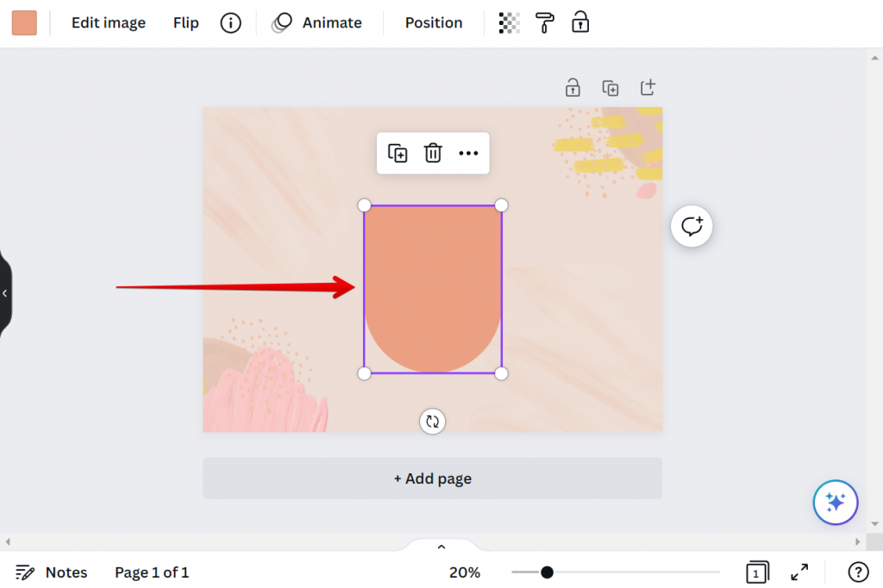Duplicate the selected shape

point(398,153)
